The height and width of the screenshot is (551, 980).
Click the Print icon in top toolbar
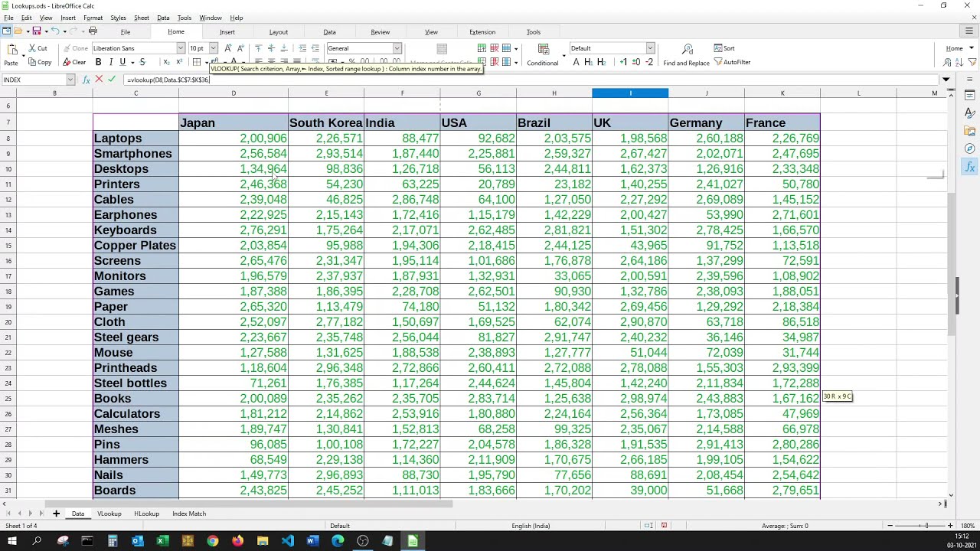pos(93,31)
